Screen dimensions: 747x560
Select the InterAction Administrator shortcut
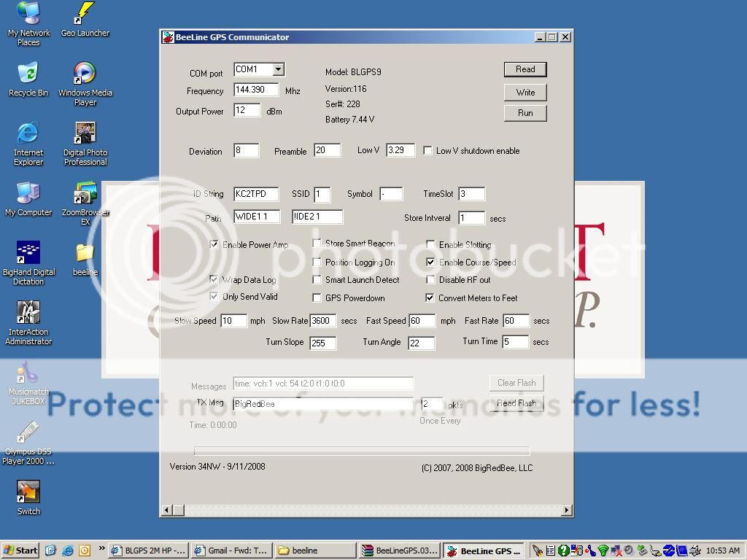coord(28,323)
